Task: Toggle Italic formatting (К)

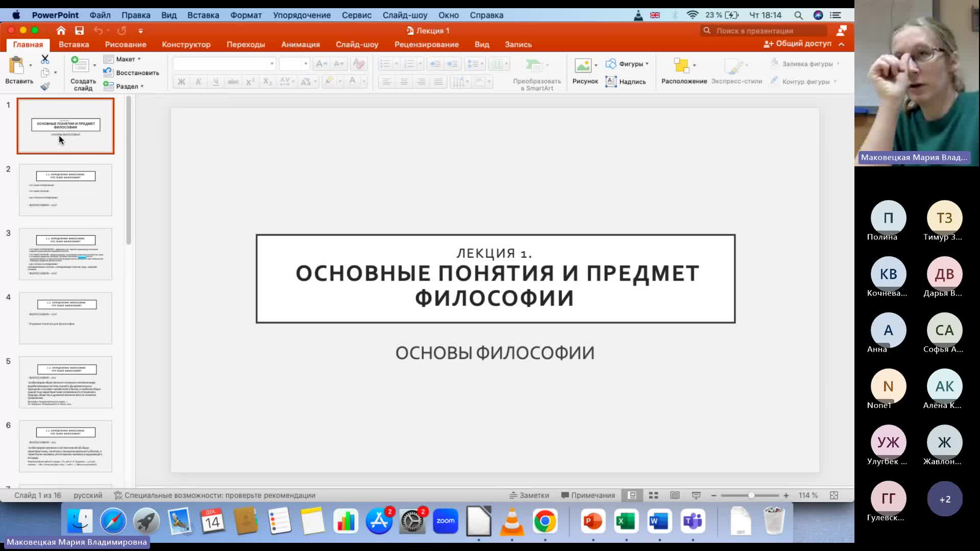Action: (x=199, y=82)
